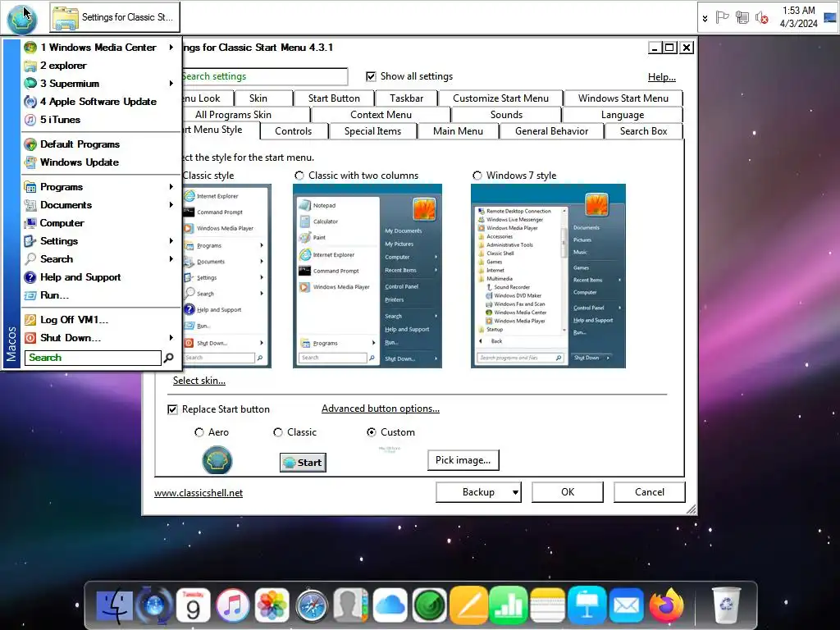Open Windows Media Center icon in start menu
Viewport: 840px width, 630px height.
(30, 47)
